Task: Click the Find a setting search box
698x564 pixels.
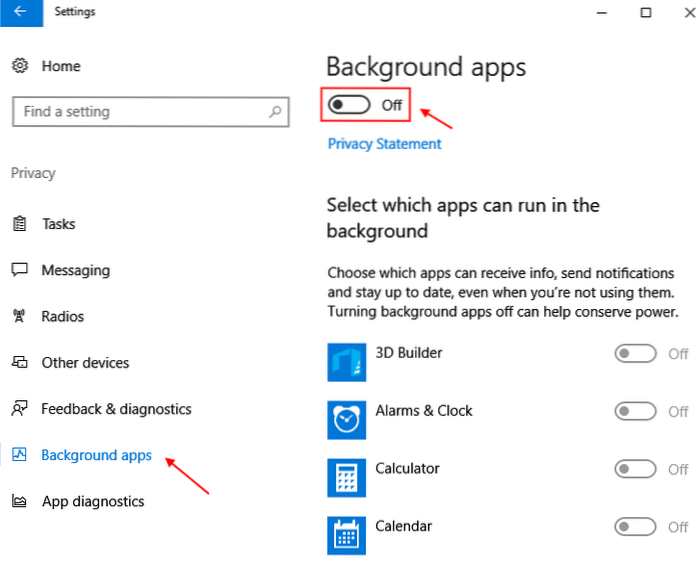Action: 140,112
